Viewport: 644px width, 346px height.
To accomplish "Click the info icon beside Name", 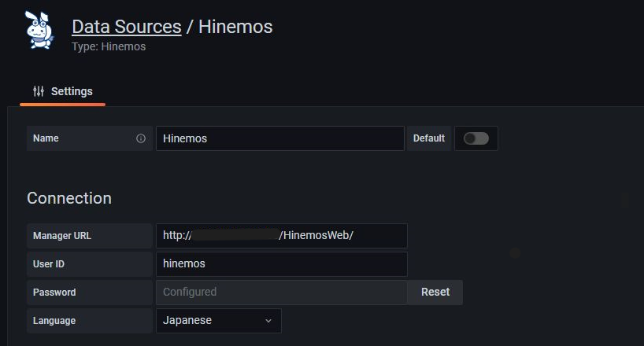I will (x=141, y=138).
